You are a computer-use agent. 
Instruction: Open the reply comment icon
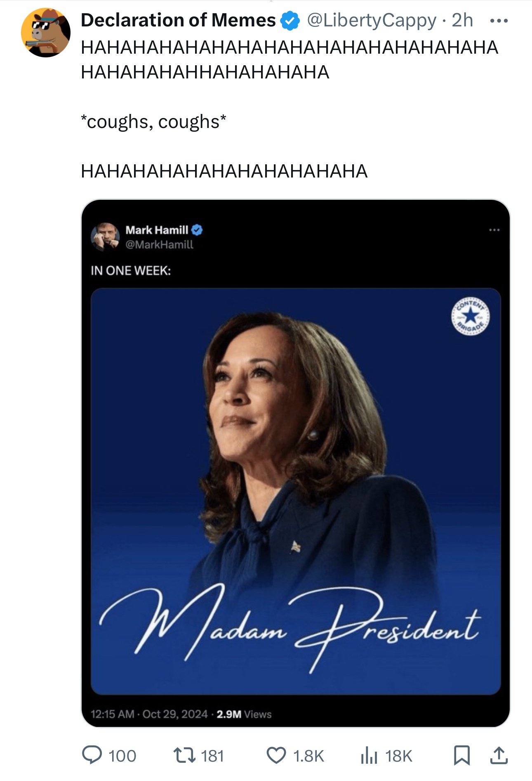(x=92, y=755)
